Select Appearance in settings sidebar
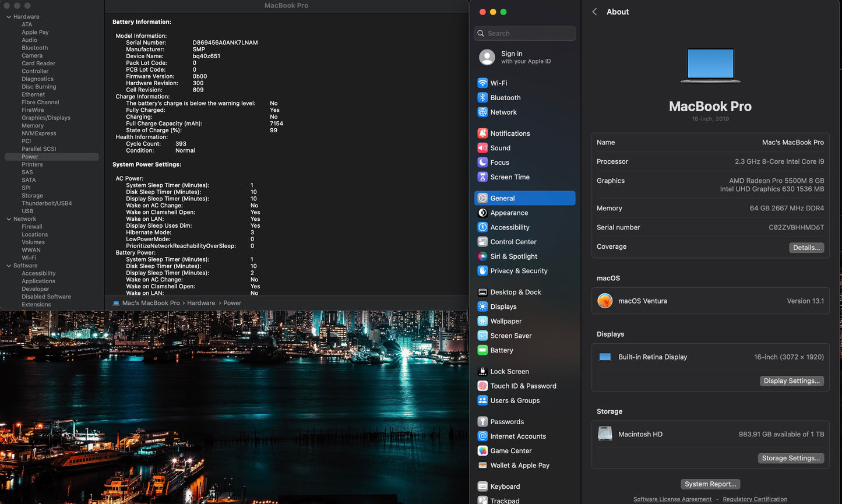842x504 pixels. point(509,213)
